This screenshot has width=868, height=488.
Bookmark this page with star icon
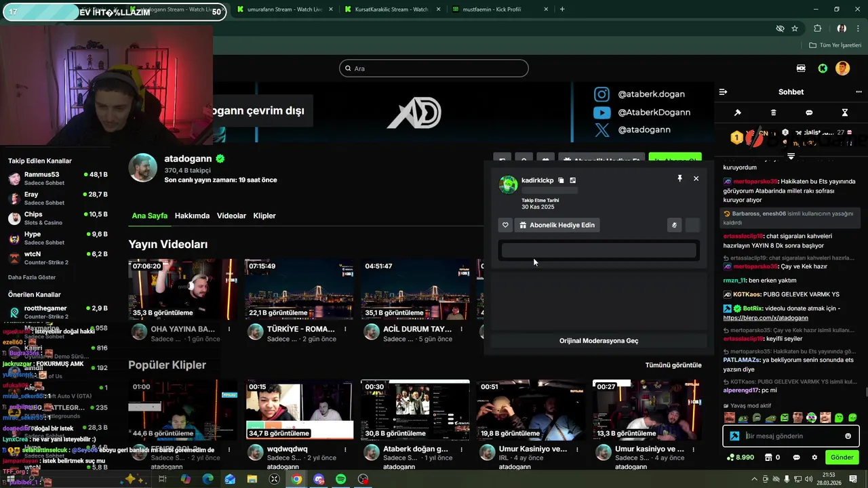pyautogui.click(x=795, y=28)
